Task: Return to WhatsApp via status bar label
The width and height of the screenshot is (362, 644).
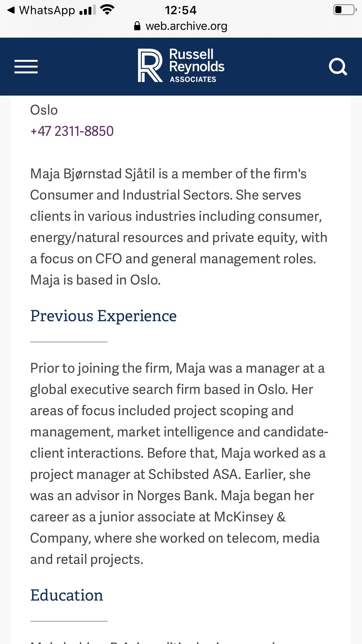Action: pos(47,10)
